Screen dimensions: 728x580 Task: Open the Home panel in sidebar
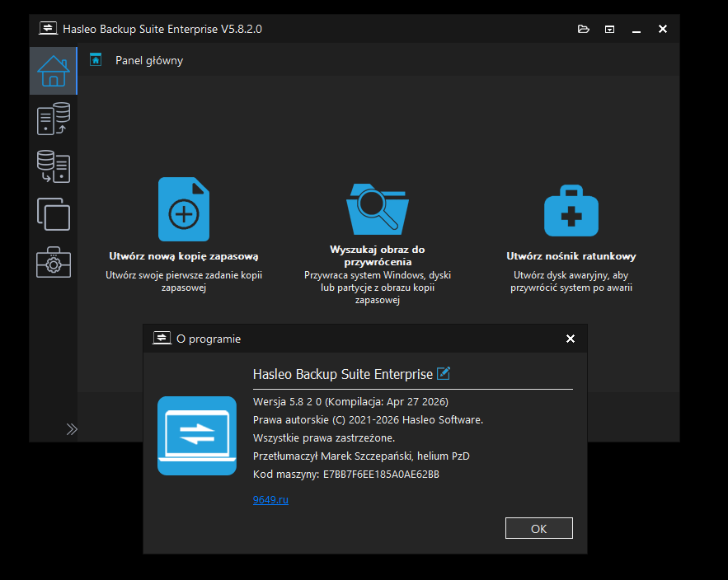(54, 71)
